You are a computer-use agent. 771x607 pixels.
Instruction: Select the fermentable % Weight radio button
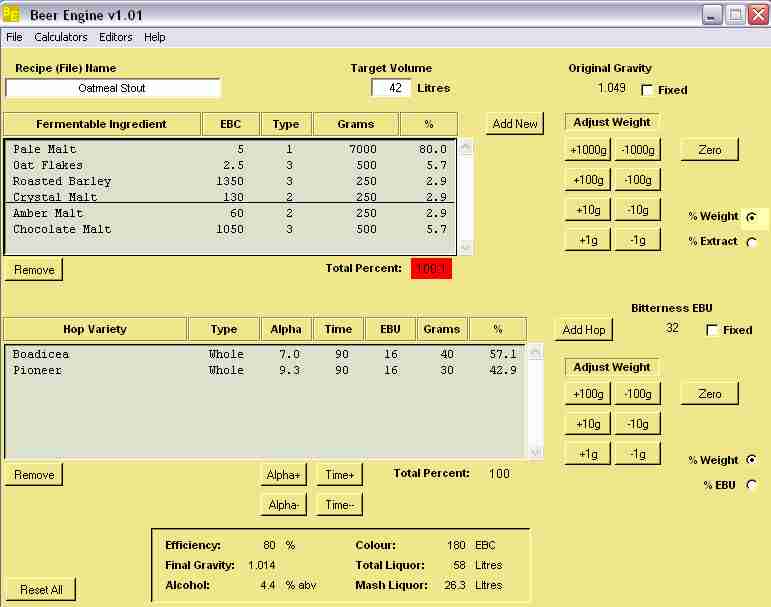(751, 216)
